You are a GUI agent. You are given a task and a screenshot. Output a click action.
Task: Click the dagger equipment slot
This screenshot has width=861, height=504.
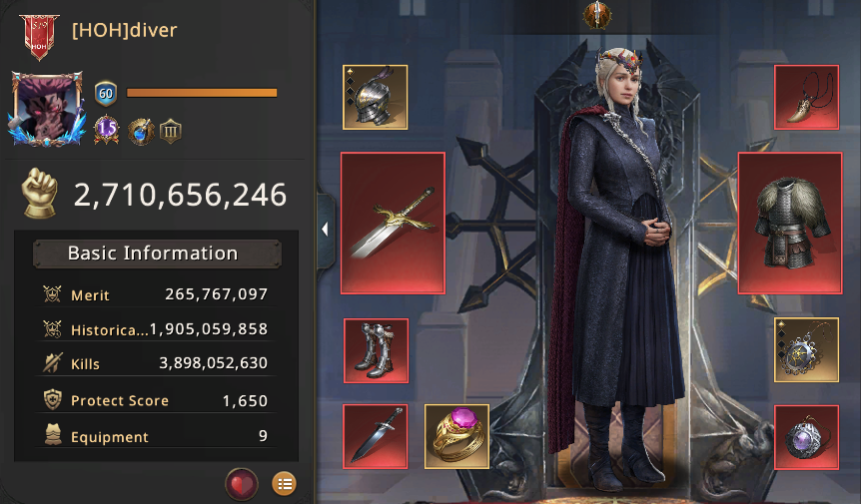375,436
